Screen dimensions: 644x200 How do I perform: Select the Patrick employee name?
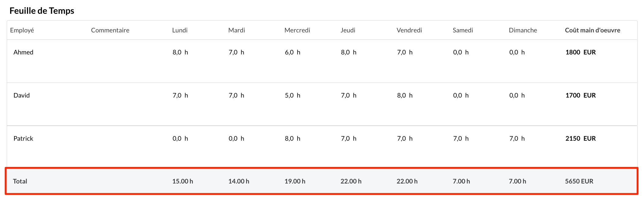point(23,139)
